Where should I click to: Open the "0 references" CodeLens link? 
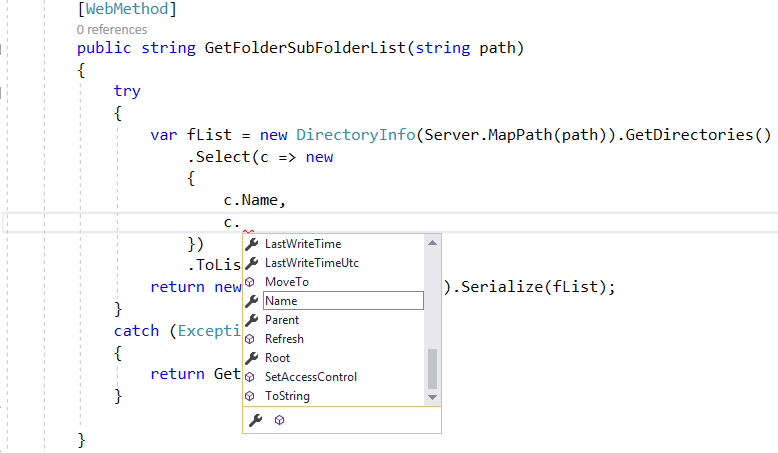(111, 29)
